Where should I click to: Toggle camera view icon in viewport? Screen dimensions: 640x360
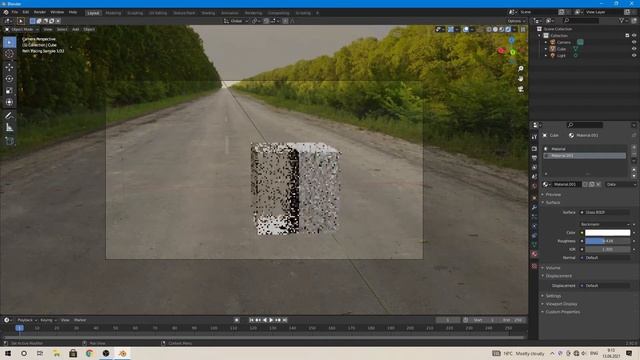520,89
